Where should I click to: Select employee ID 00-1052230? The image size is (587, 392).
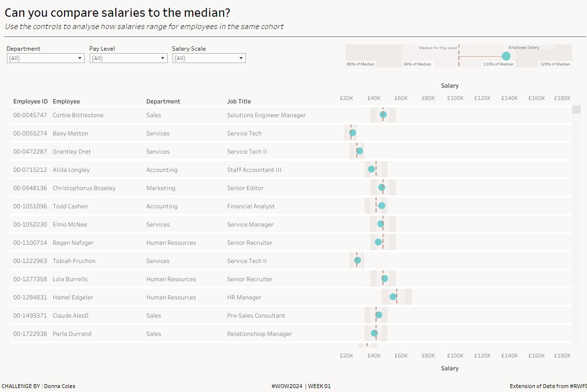click(30, 225)
